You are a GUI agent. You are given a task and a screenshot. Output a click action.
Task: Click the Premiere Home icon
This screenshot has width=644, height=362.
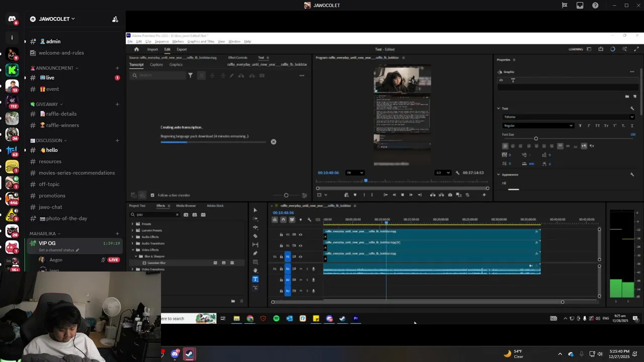[x=136, y=49]
